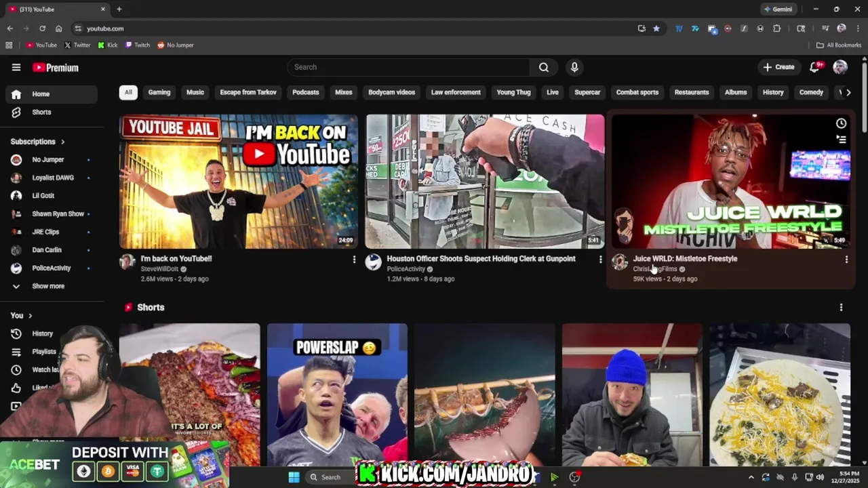
Task: Open options menu for Juice WRLD video
Action: (x=846, y=260)
